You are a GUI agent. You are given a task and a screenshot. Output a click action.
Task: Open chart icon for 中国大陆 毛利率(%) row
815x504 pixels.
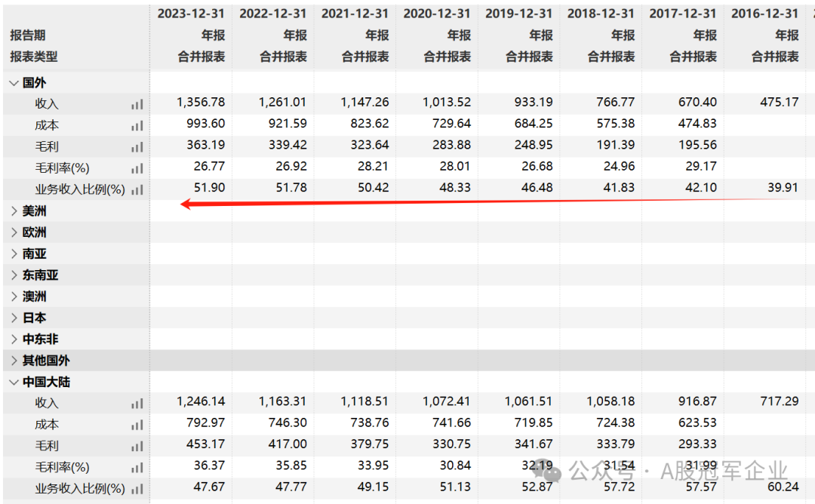(137, 468)
